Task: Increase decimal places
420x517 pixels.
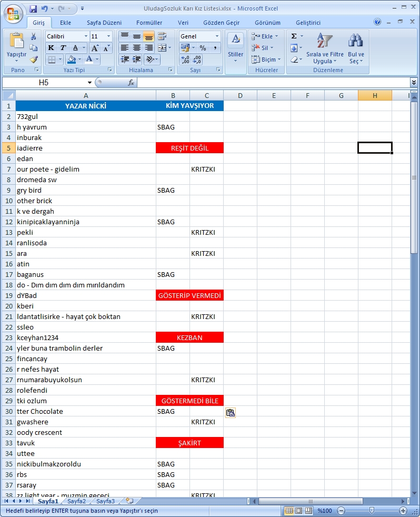Action: tap(185, 59)
